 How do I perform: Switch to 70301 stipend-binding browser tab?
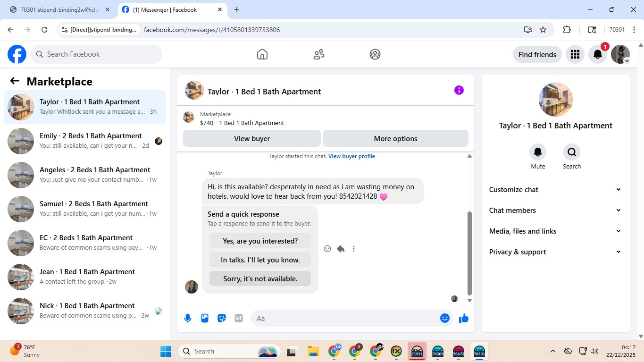pyautogui.click(x=60, y=9)
